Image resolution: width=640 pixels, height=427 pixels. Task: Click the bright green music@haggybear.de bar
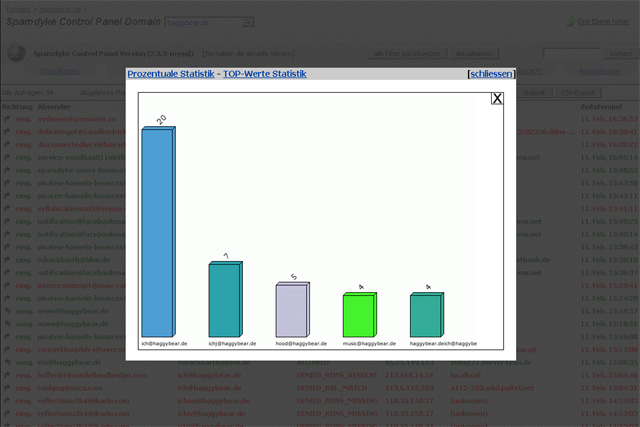click(360, 315)
